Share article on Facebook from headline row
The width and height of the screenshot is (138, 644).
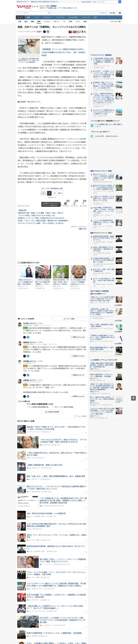point(48,32)
